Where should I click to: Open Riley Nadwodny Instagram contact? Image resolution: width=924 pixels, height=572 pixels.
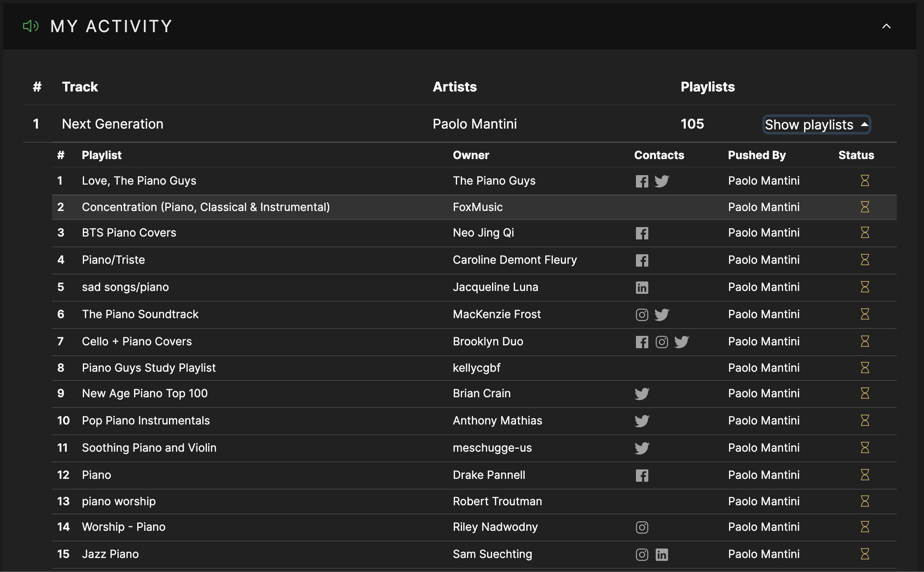click(x=642, y=527)
